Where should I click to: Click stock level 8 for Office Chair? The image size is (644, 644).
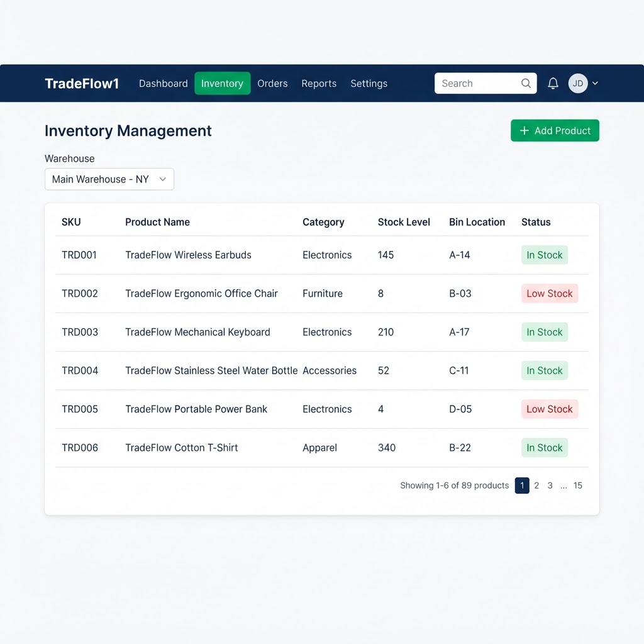[x=380, y=294]
